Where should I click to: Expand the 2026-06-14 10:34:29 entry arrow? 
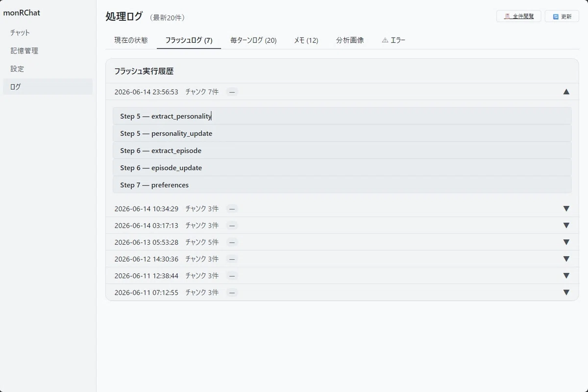point(566,209)
